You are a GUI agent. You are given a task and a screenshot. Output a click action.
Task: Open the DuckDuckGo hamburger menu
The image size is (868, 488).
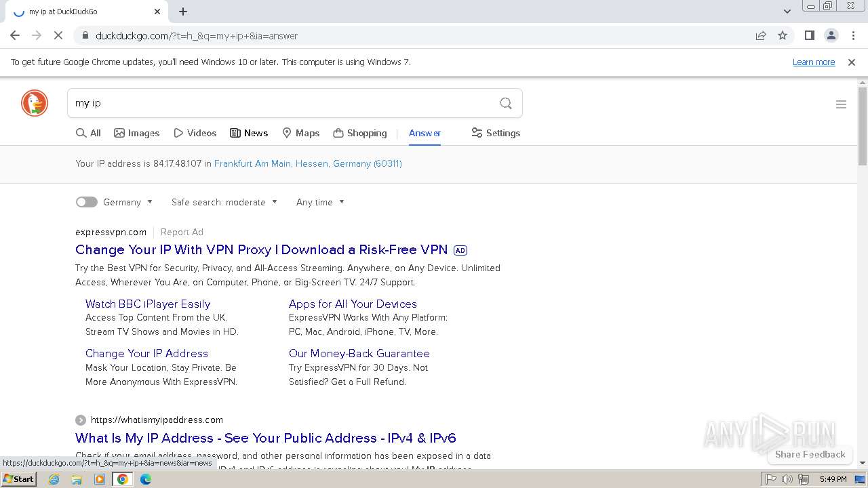841,104
